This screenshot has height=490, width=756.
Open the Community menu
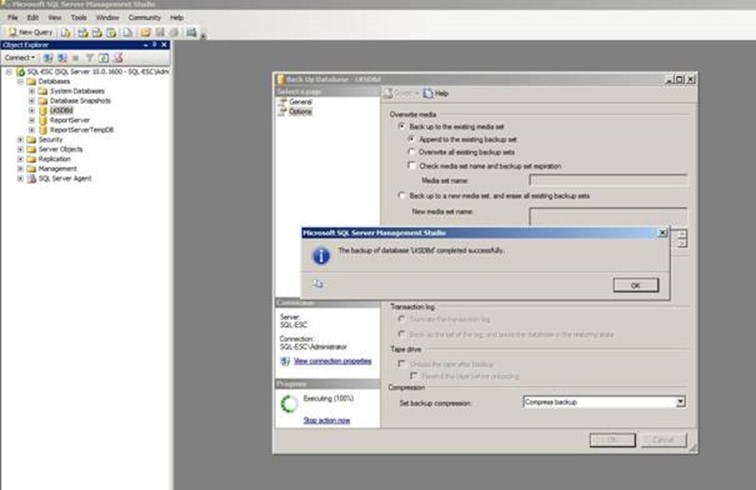(x=144, y=17)
